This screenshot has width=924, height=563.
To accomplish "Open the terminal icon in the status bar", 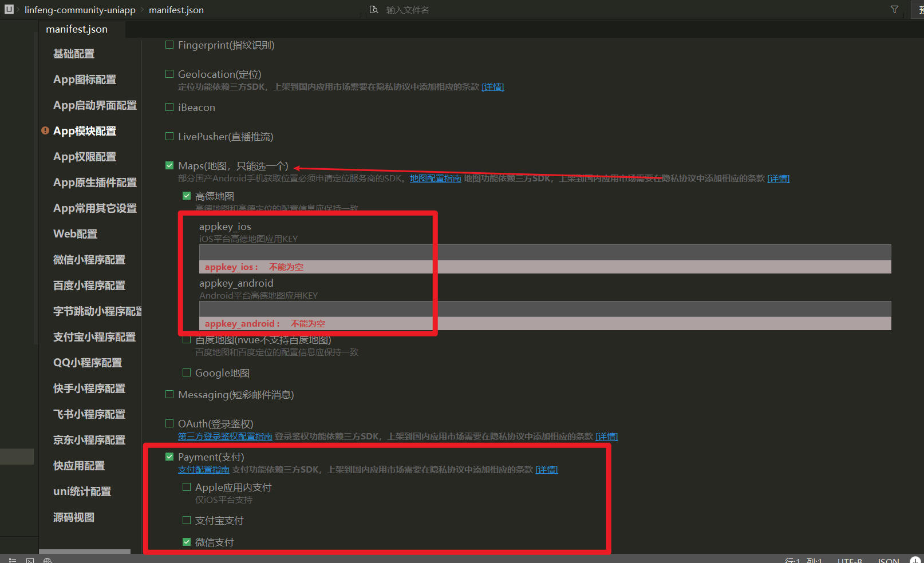I will pos(30,560).
